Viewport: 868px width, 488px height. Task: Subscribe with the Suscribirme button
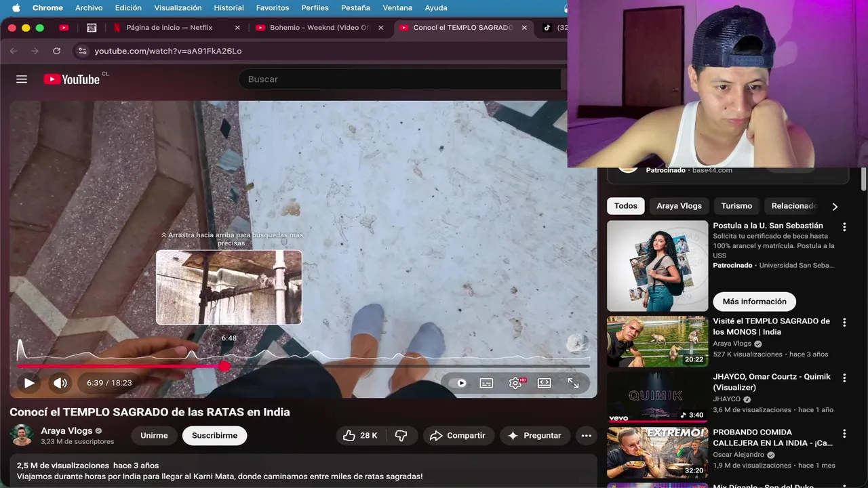(214, 436)
